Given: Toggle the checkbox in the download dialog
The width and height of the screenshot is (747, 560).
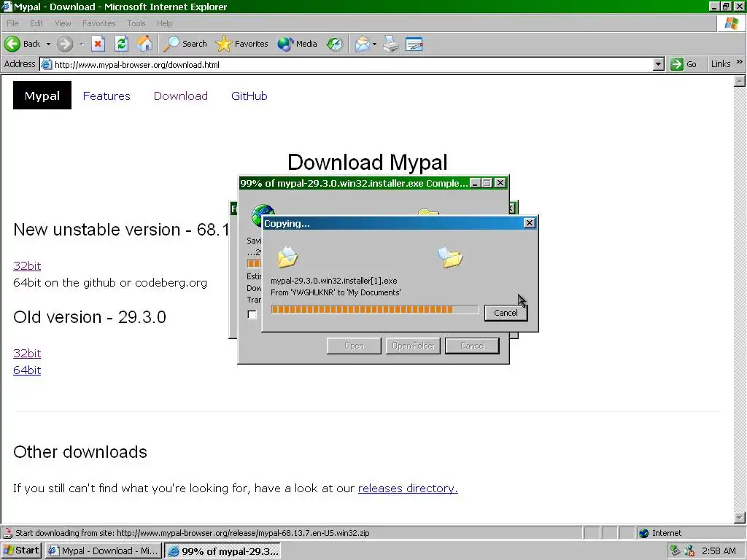Looking at the screenshot, I should pos(252,314).
